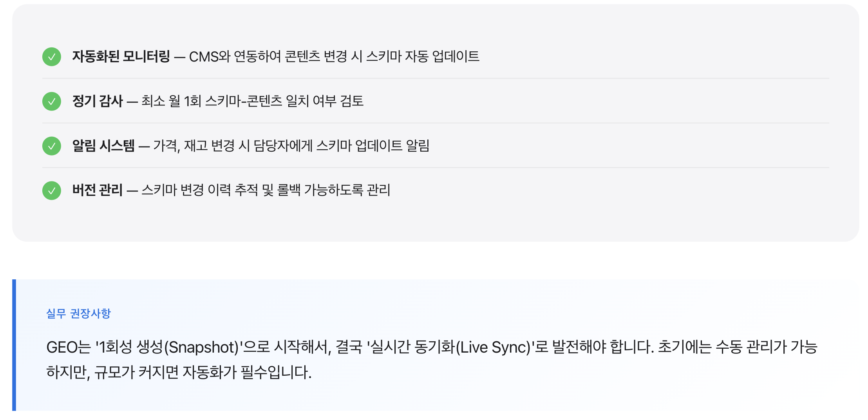Click the description starting with 가격, 재고 변경 시
The width and height of the screenshot is (868, 420).
tap(291, 146)
